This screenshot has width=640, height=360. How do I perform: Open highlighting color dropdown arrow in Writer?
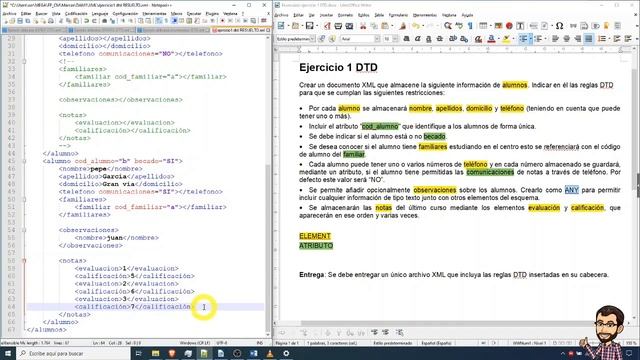(x=513, y=38)
